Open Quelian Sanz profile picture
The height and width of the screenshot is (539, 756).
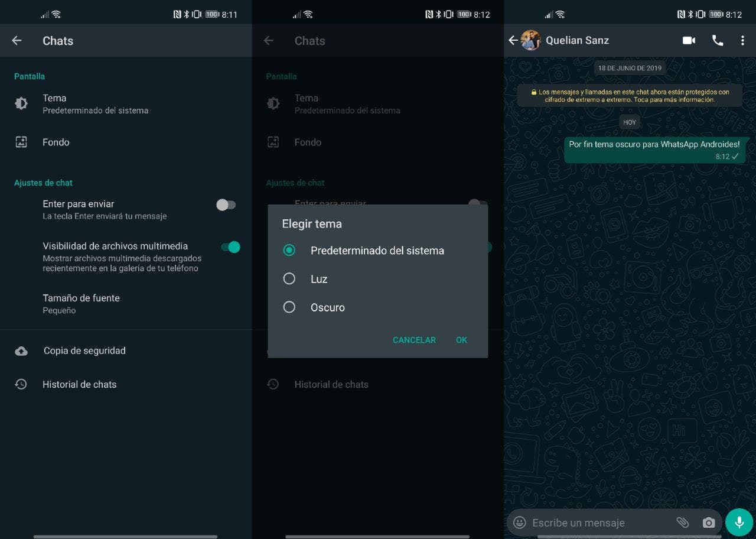(531, 40)
